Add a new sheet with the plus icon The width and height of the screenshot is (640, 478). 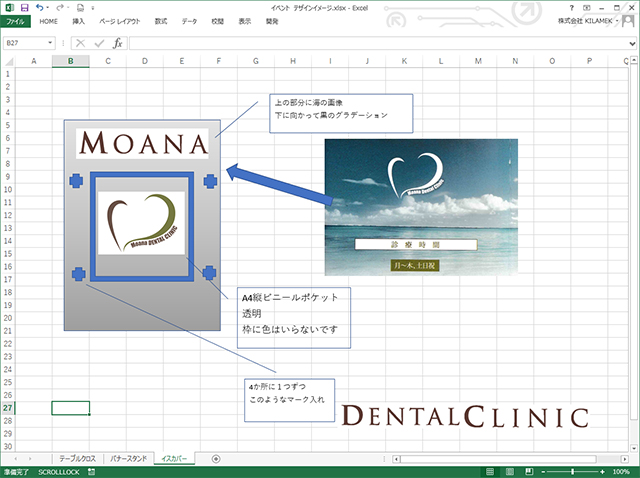[x=216, y=459]
